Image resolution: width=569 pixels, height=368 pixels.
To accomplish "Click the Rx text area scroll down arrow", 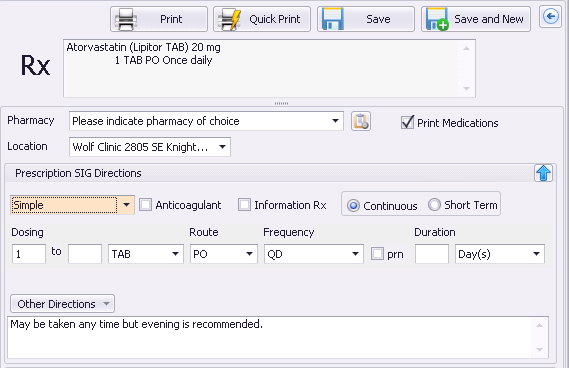I will pyautogui.click(x=467, y=89).
